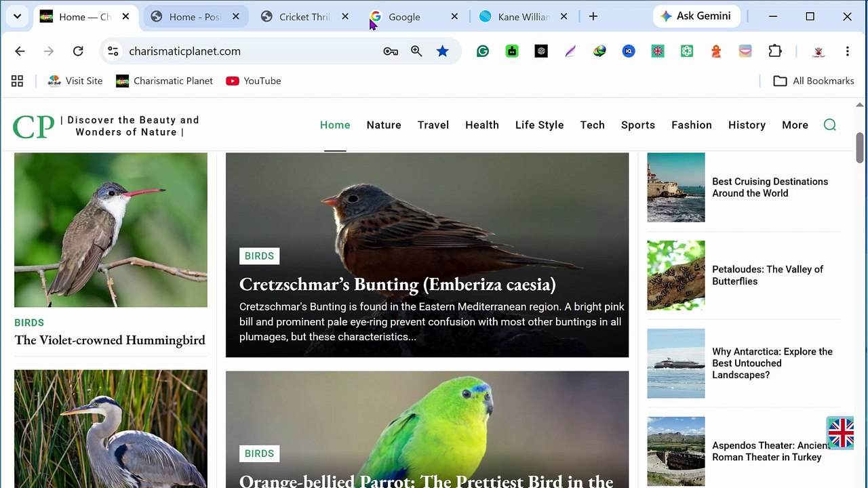Open the password manager key icon
Image resolution: width=868 pixels, height=488 pixels.
(x=391, y=51)
